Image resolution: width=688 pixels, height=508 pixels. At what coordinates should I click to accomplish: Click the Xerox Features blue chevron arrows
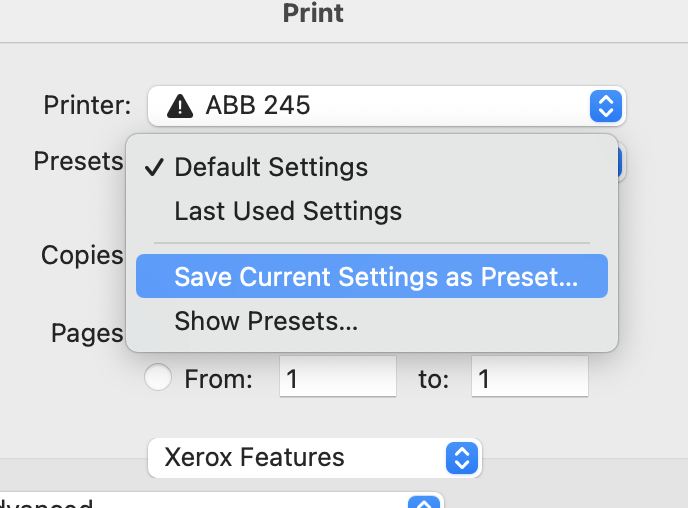[x=461, y=458]
